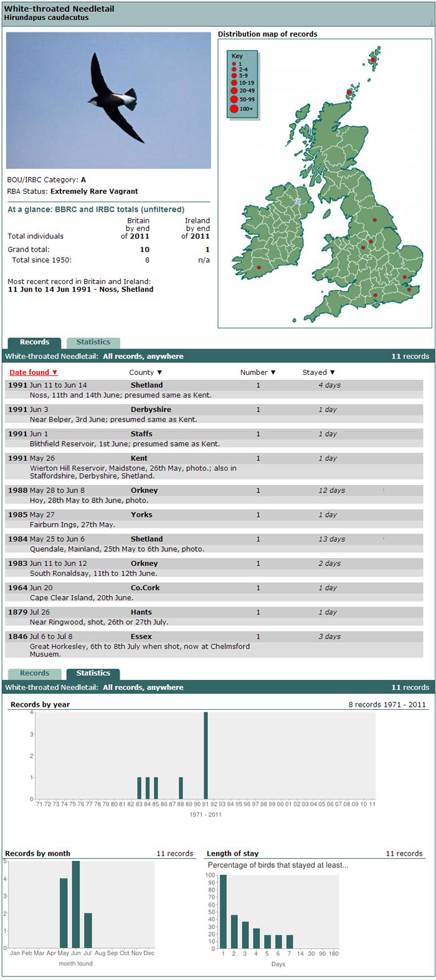Select upper Records tab

point(34,342)
